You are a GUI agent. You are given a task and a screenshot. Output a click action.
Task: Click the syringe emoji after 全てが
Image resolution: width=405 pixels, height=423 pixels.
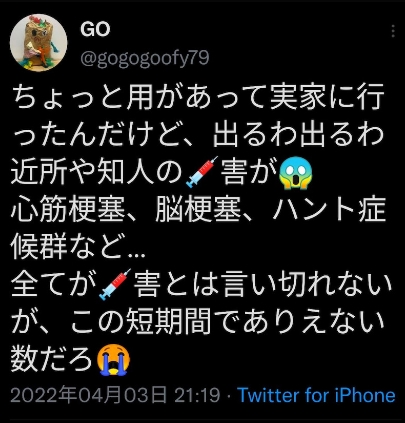click(x=114, y=284)
